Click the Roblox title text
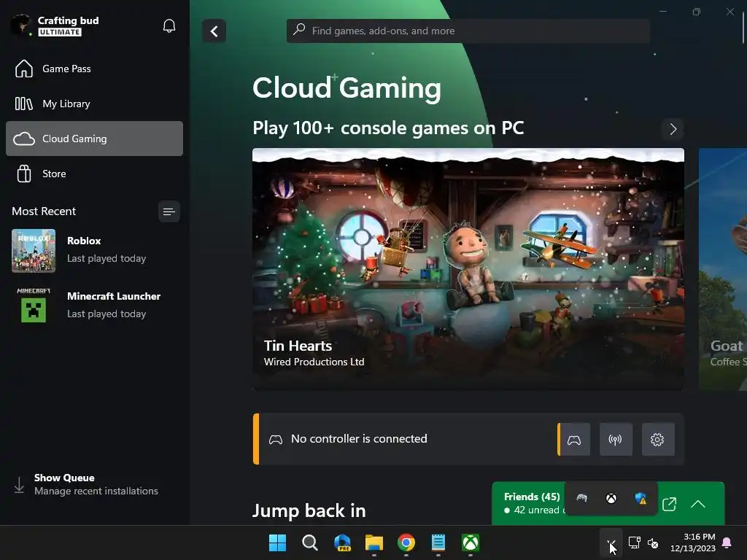 (84, 241)
